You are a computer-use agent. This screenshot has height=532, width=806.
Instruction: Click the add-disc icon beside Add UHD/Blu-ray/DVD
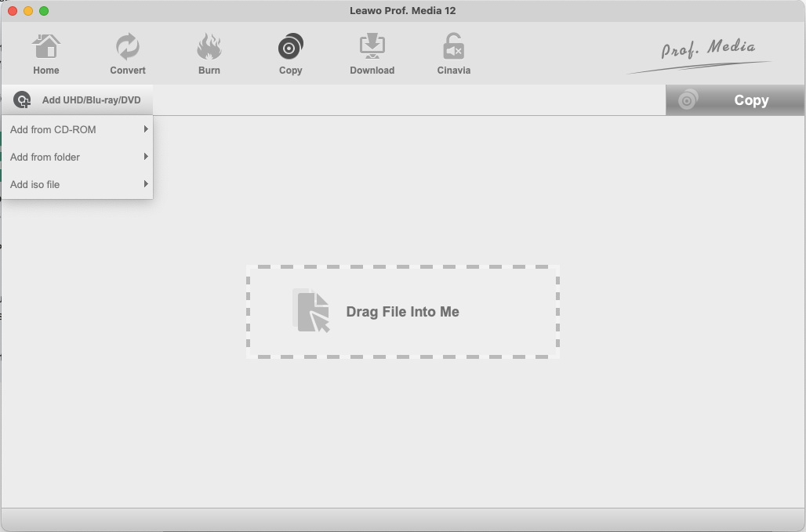[22, 100]
